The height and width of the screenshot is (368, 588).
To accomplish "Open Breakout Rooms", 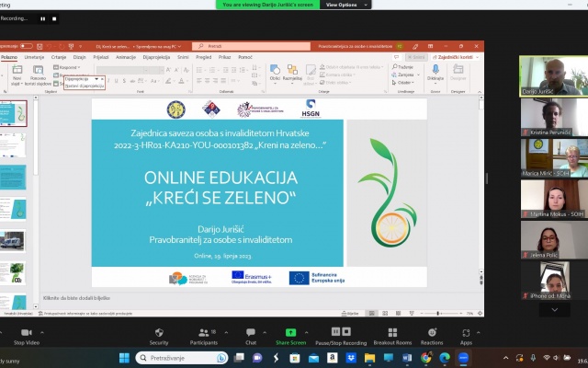I will click(x=392, y=337).
